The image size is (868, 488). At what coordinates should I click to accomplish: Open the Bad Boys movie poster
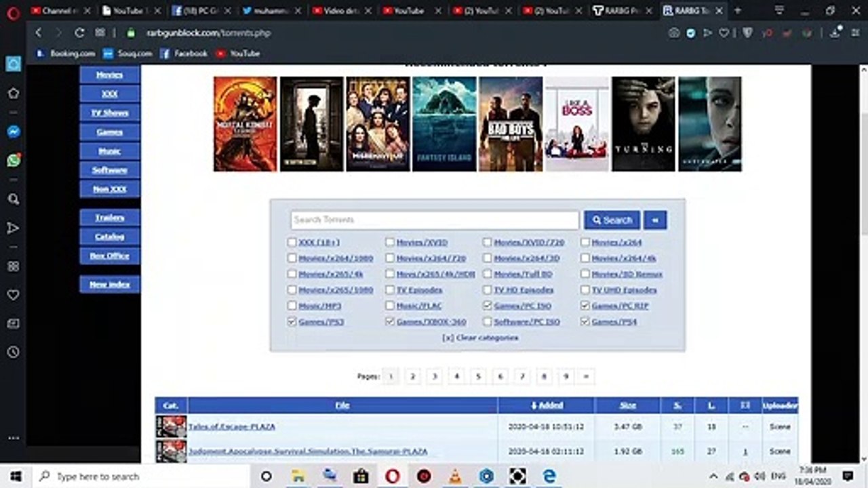pos(511,123)
